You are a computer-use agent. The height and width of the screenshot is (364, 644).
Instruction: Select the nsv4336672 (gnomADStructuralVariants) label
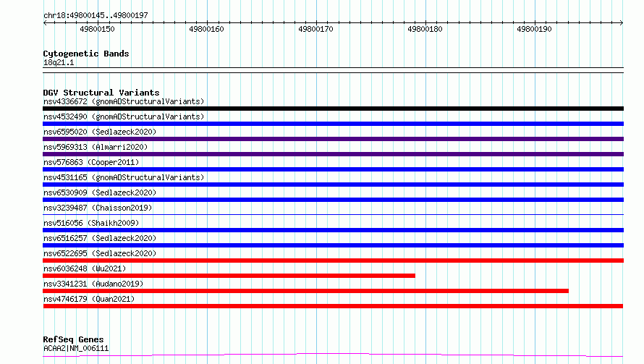(x=124, y=101)
